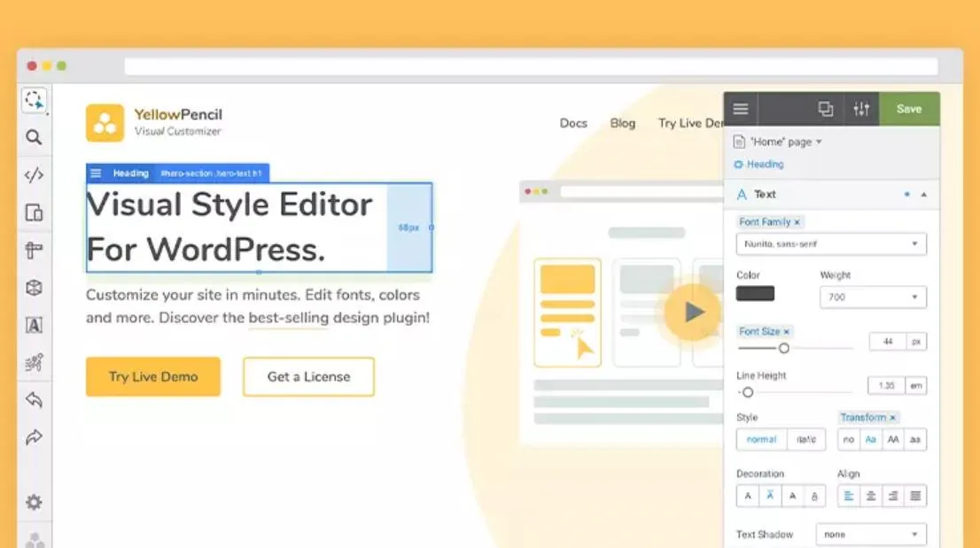Set font style to italic

pyautogui.click(x=806, y=439)
